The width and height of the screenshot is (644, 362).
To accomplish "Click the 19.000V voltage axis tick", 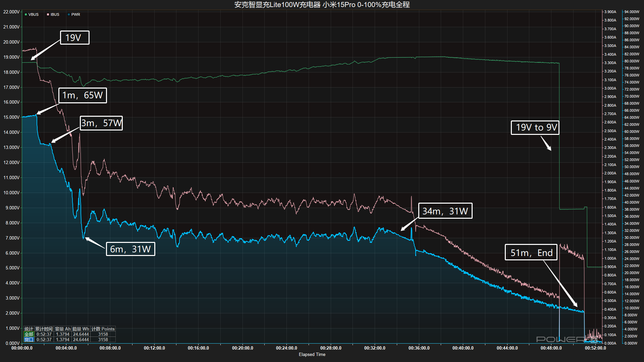I will tap(11, 57).
